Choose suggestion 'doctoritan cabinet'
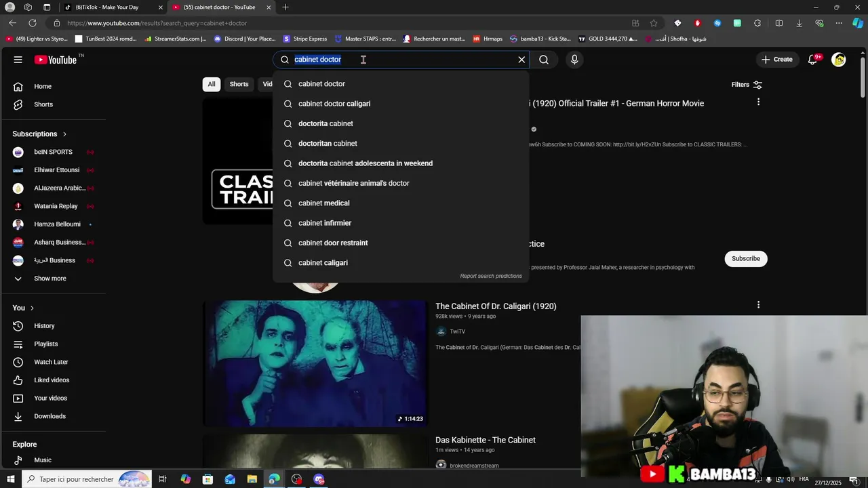868x488 pixels. [400, 144]
